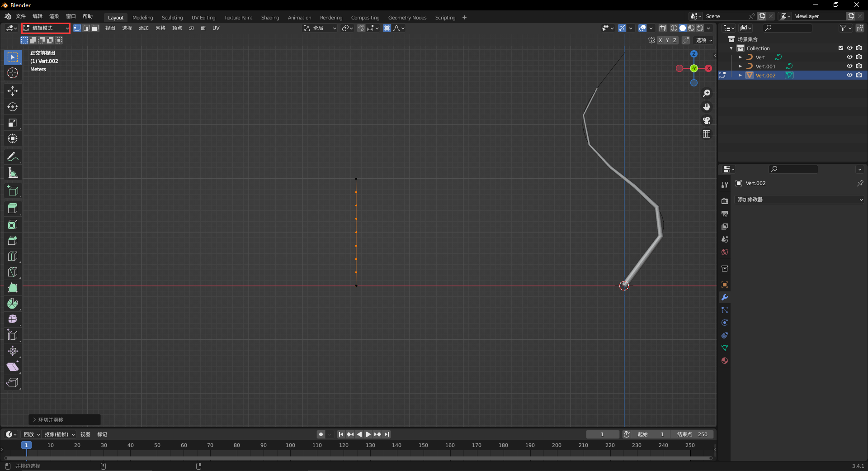
Task: Expand the 环切并滑移 operator panel
Action: [65, 420]
